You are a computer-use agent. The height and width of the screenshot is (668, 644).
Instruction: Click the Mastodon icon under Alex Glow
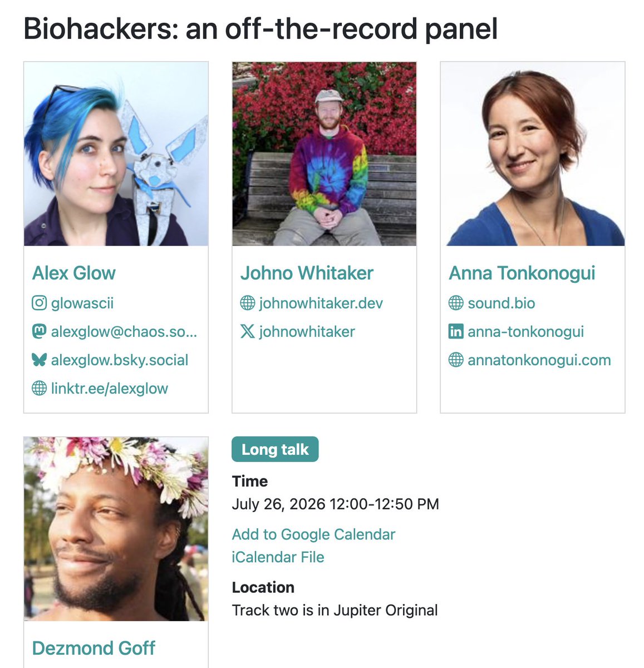click(39, 332)
